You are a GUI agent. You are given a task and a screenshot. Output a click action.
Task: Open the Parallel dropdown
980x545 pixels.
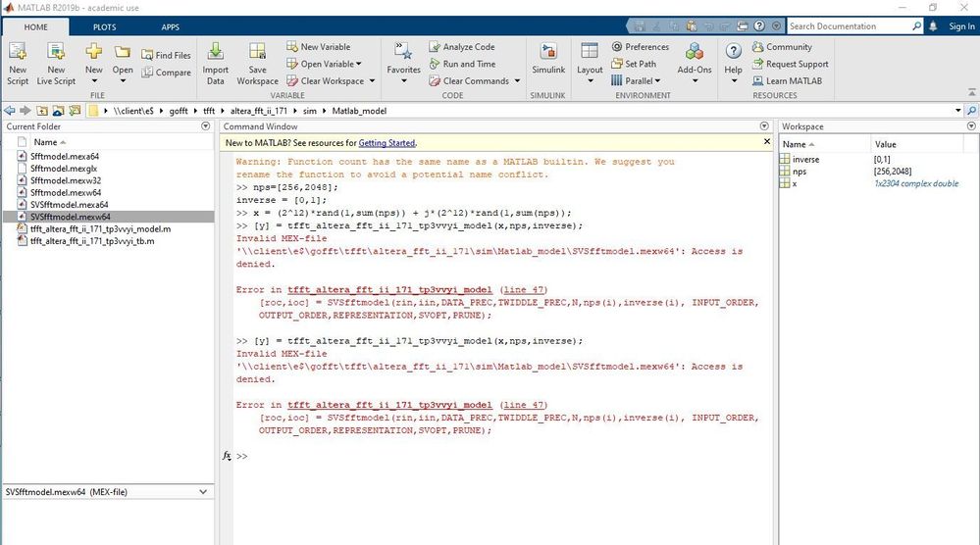(636, 81)
